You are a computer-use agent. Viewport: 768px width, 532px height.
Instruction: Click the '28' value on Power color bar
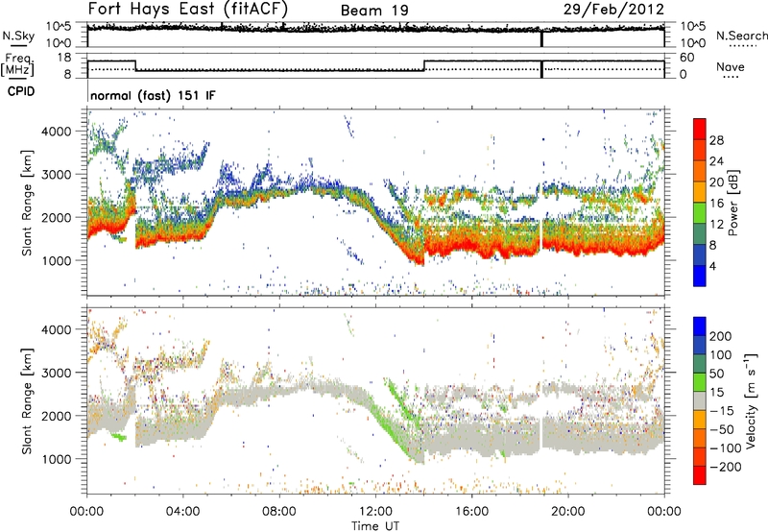click(716, 140)
